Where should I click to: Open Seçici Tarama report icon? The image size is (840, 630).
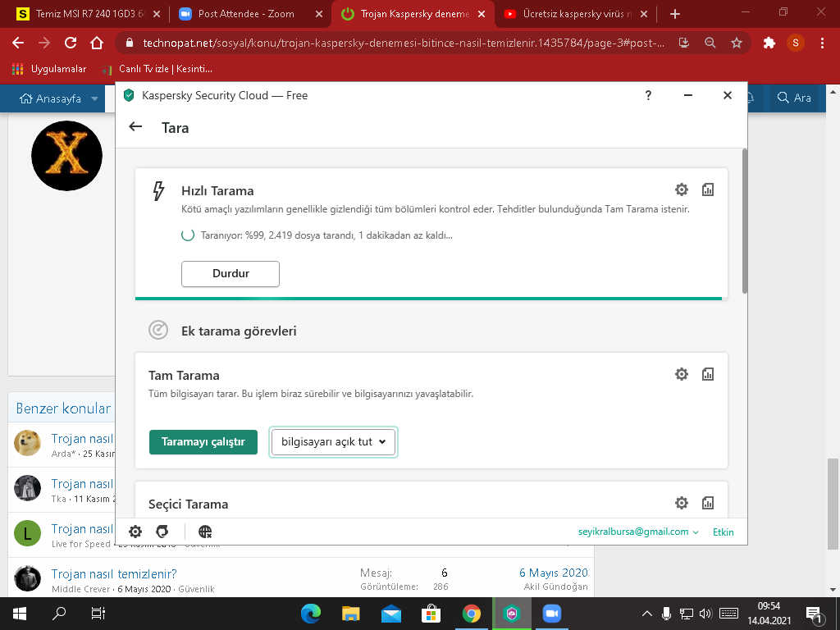point(708,503)
